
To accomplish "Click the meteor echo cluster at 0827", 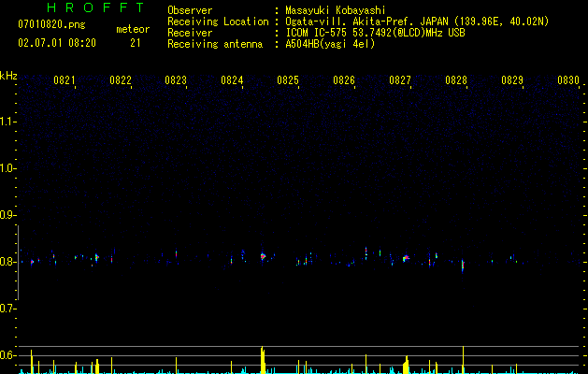I will 406,258.
